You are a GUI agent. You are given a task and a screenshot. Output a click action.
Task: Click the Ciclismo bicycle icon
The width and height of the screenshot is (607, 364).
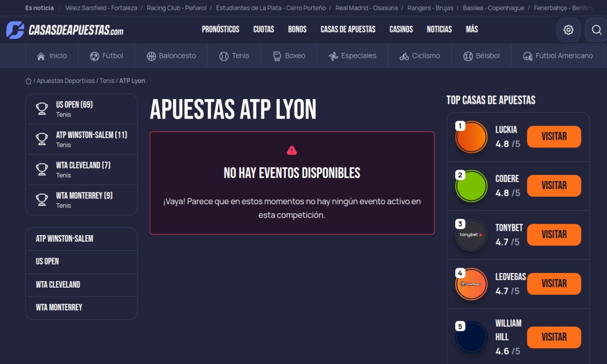coord(404,56)
